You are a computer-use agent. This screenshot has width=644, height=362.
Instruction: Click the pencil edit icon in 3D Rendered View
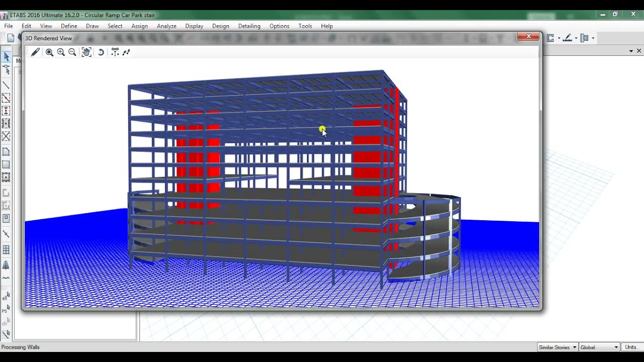coord(35,52)
